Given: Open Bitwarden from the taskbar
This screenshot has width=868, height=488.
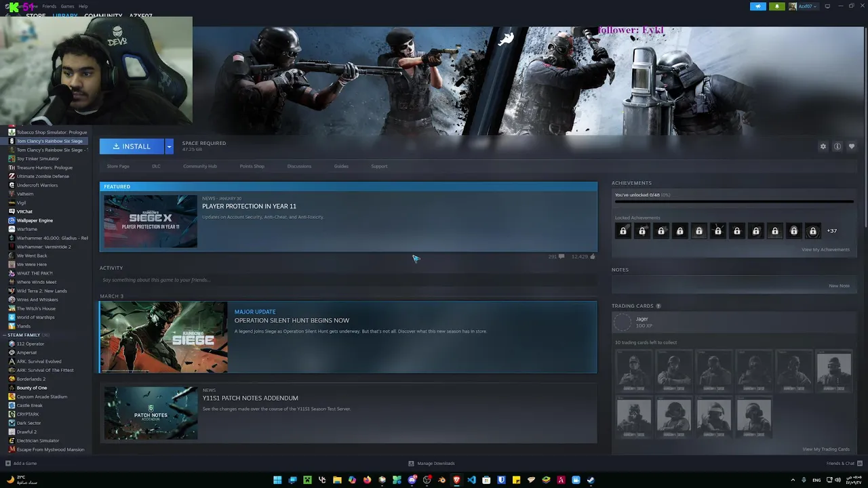Looking at the screenshot, I should pyautogui.click(x=501, y=480).
